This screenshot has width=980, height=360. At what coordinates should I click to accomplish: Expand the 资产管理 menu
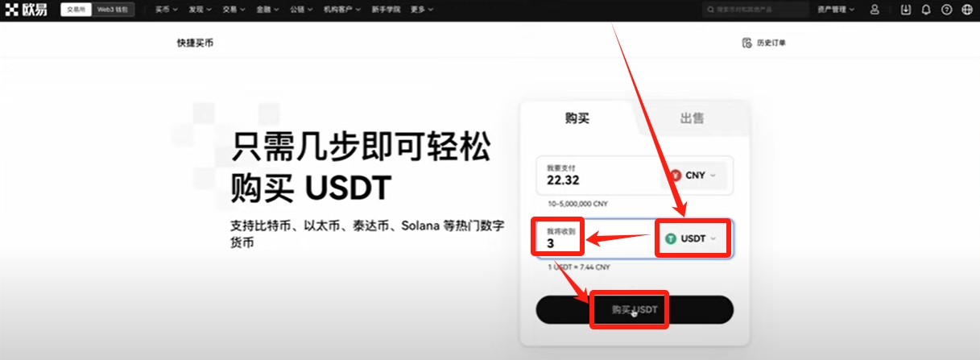coord(834,10)
